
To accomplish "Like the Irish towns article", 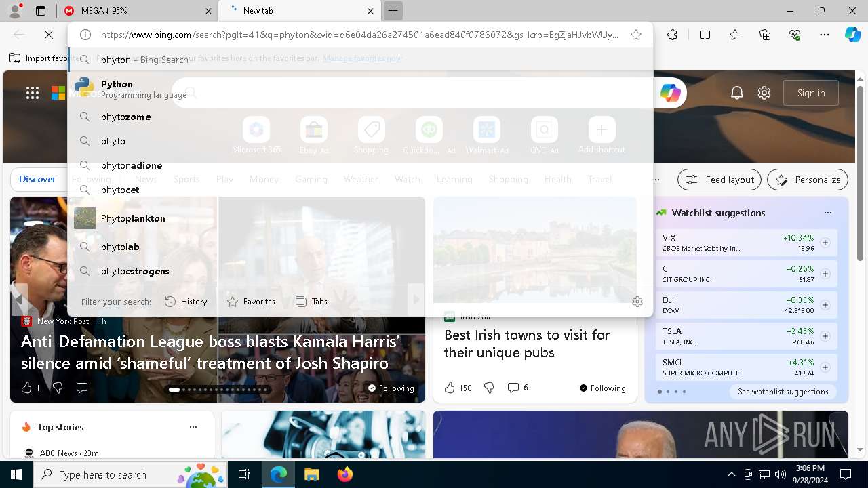I will pyautogui.click(x=458, y=388).
